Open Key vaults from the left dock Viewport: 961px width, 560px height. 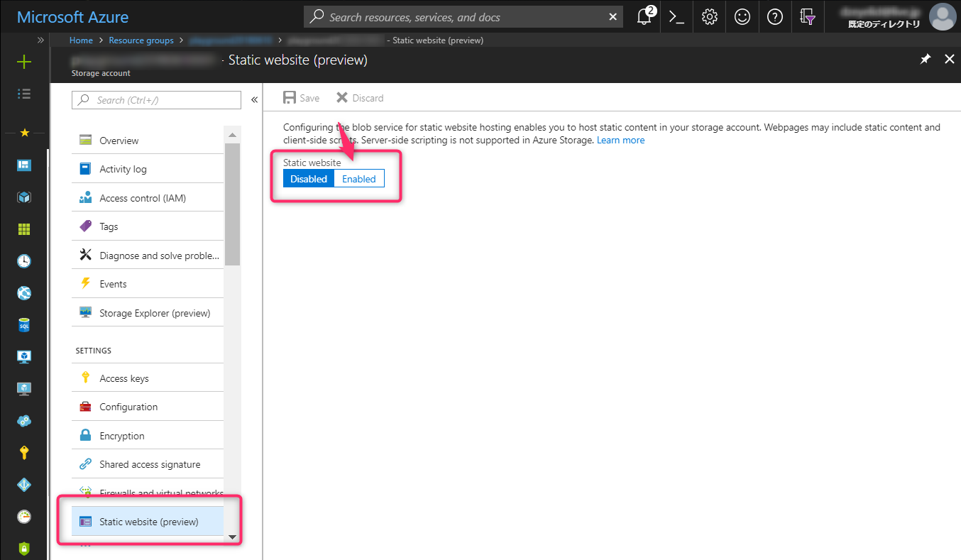coord(24,452)
